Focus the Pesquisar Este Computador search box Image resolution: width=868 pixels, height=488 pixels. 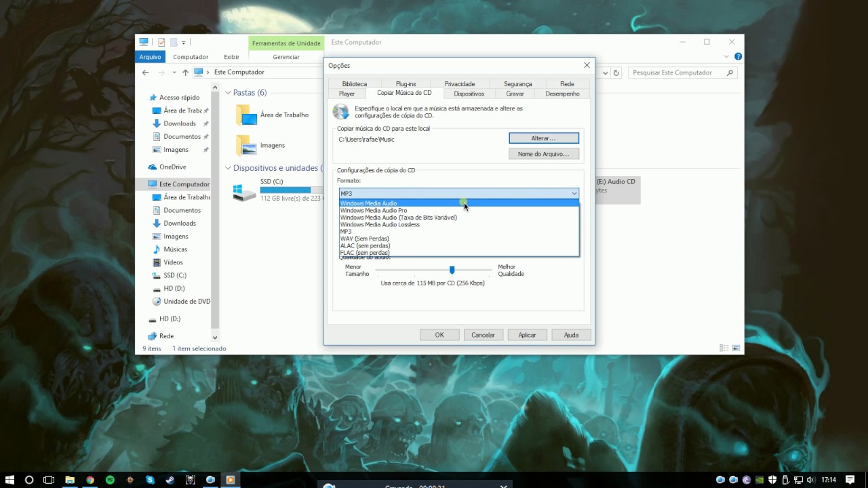pos(682,73)
